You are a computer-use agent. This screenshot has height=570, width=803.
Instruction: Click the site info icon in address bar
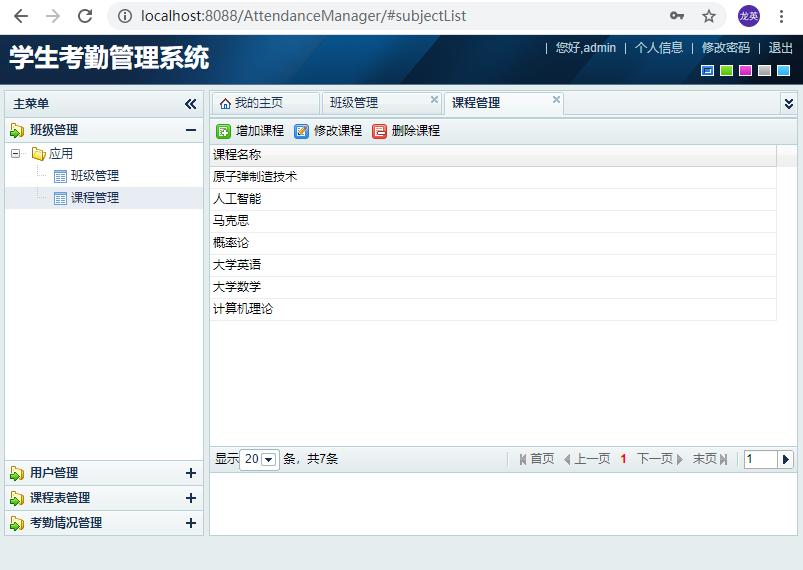(x=124, y=16)
